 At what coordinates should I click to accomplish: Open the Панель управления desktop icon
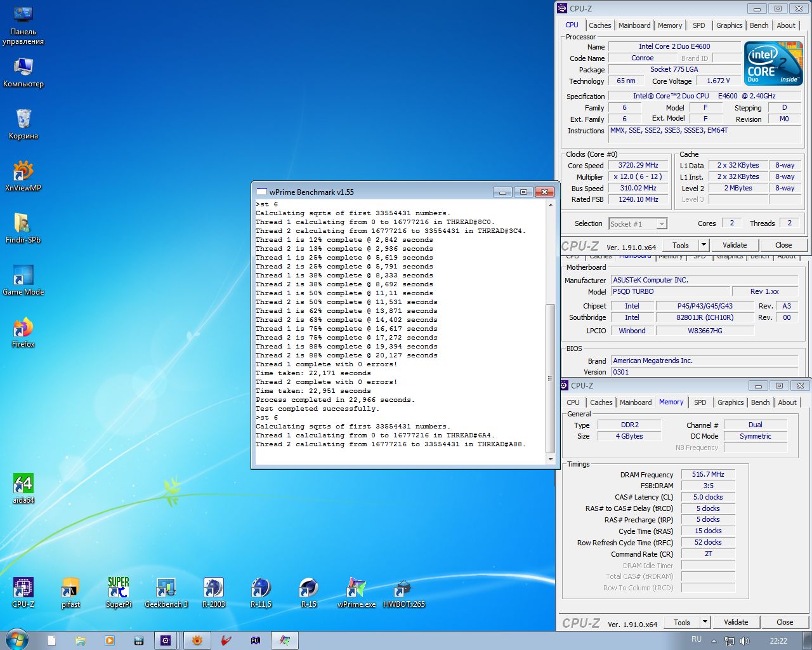coord(23,25)
